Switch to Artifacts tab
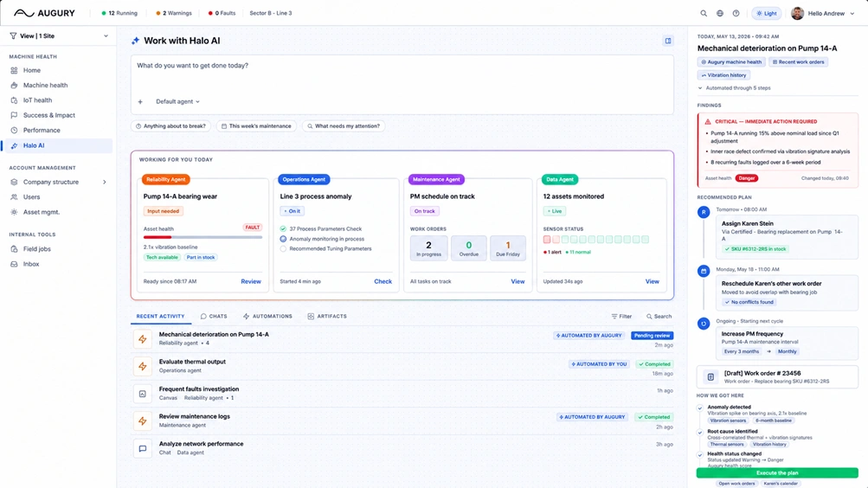Screen dimensions: 868x488 coord(326,317)
